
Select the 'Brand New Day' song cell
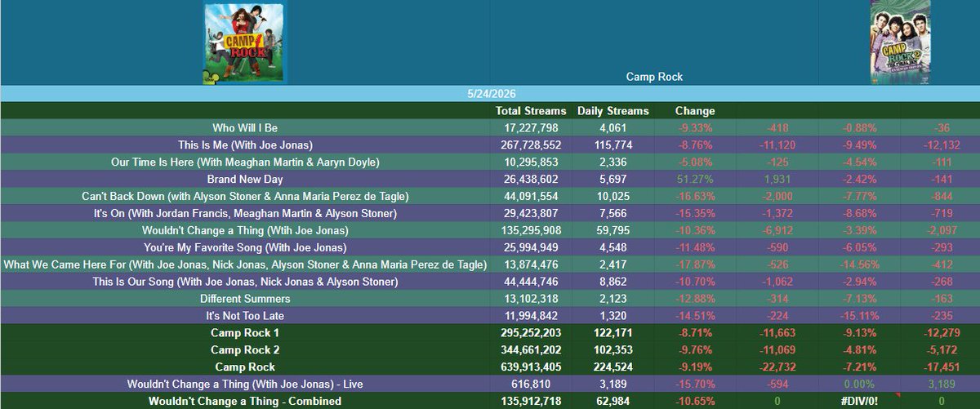(245, 180)
